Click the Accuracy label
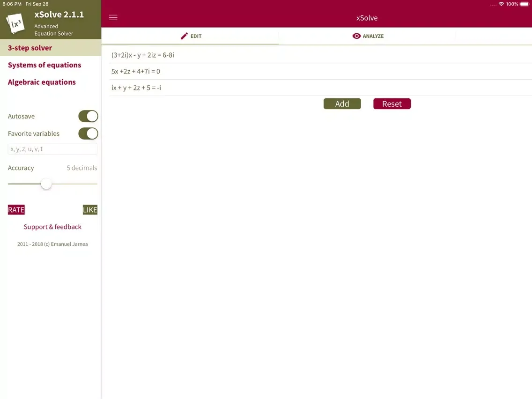This screenshot has height=399, width=532. tap(21, 168)
